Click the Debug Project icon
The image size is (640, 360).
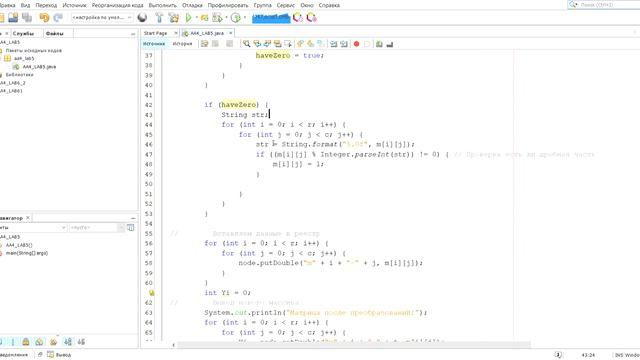pos(218,18)
